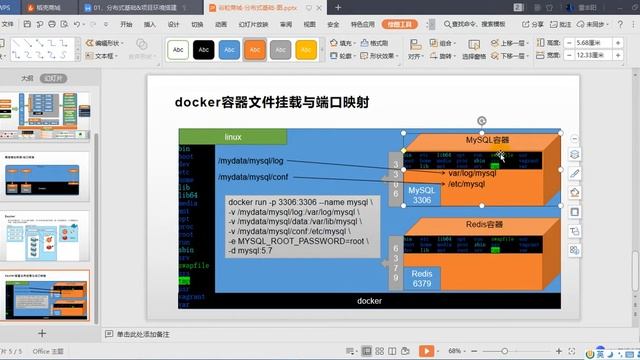Switch to the 幻灯片 slides pane tab
Image resolution: width=640 pixels, height=360 pixels.
coord(53,78)
